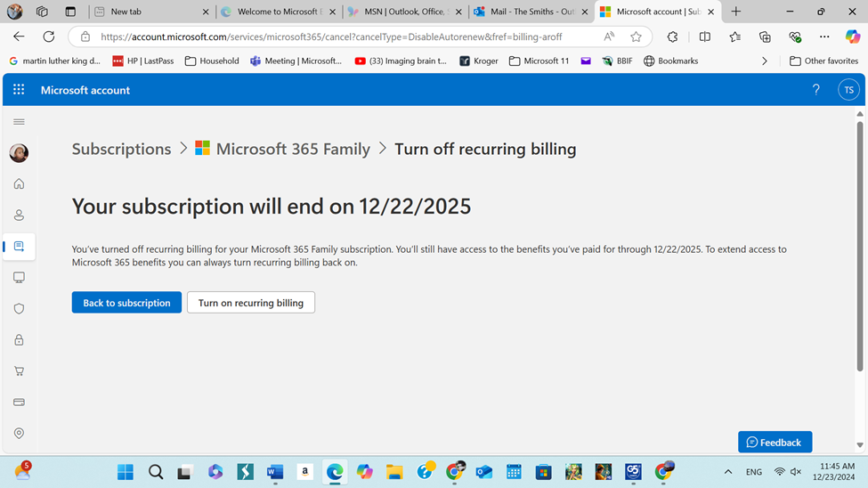The image size is (868, 488).
Task: Close the Microsoft account tab
Action: point(710,12)
